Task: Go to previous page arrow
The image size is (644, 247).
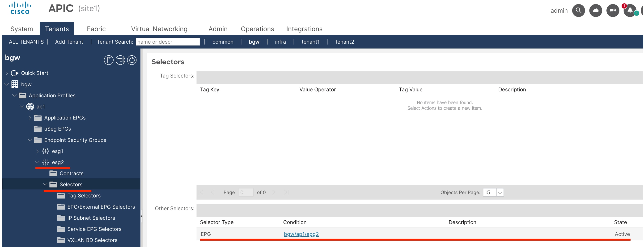Action: click(x=212, y=192)
